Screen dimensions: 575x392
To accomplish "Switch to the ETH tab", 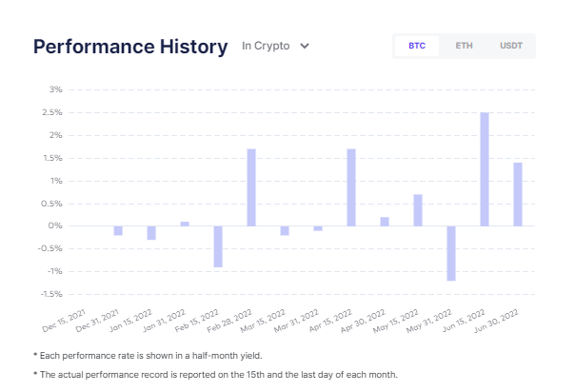I will coord(464,46).
